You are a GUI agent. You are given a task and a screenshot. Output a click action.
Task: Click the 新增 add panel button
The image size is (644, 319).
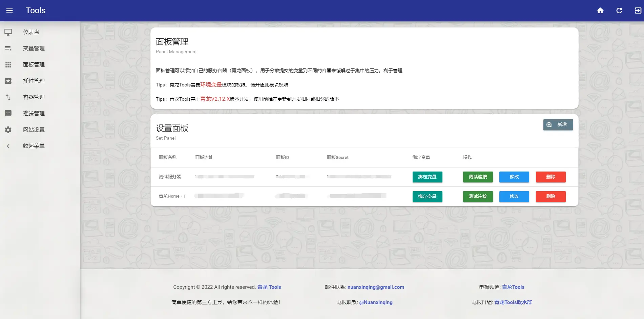558,125
